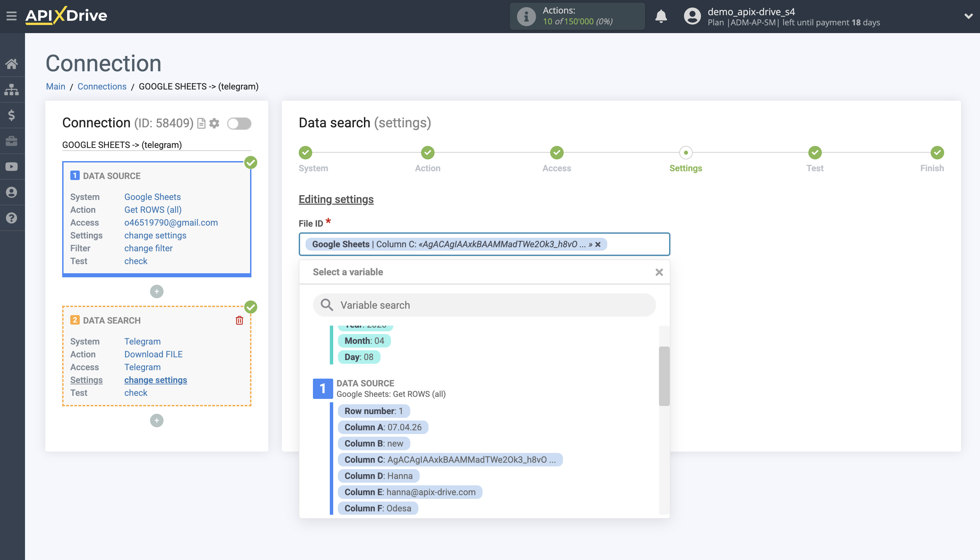Screen dimensions: 980x560
Task: Click the dollar billing sidebar icon
Action: (11, 115)
